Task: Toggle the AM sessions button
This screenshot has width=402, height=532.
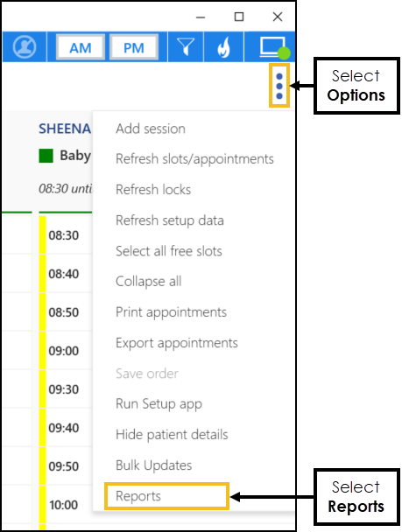Action: [x=81, y=47]
